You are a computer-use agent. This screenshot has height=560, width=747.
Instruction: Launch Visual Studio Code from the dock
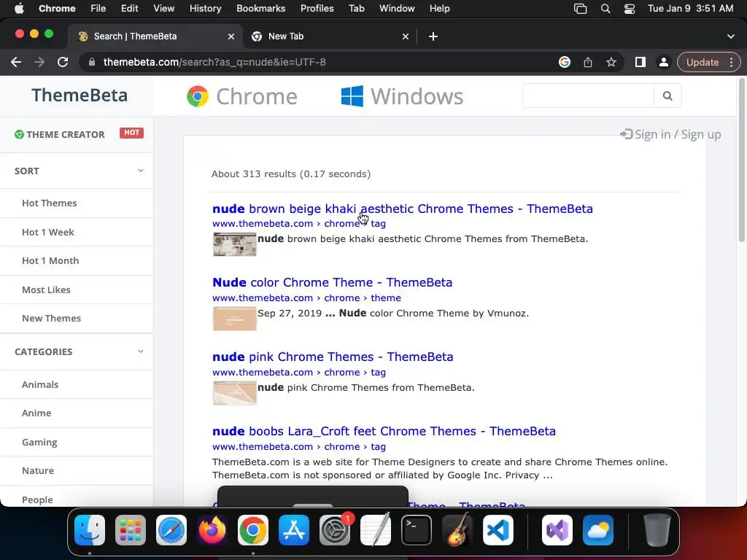coord(498,530)
